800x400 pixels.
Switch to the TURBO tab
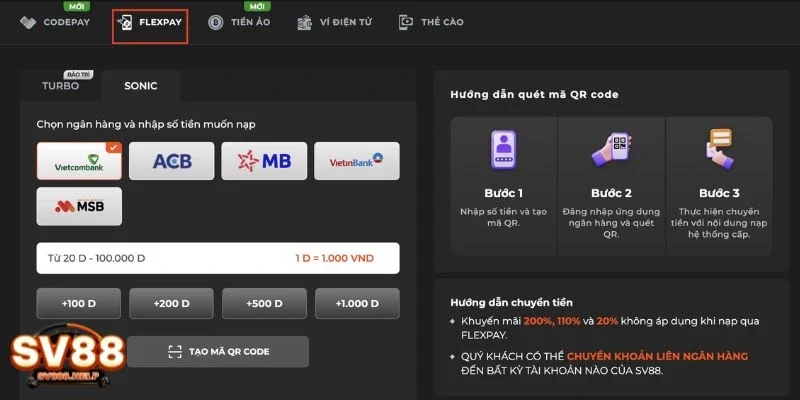(x=61, y=86)
